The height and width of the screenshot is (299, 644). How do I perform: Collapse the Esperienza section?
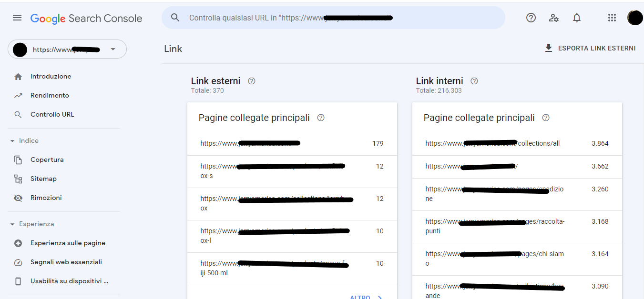click(x=12, y=224)
